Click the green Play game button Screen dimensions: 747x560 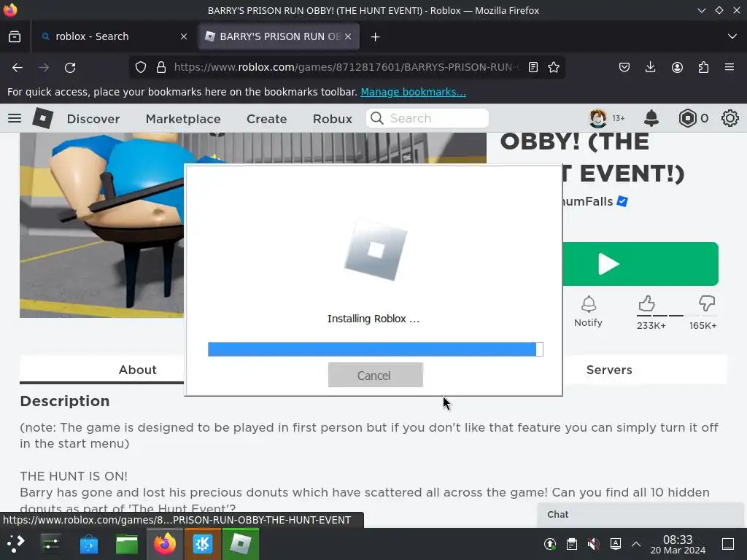(x=640, y=264)
